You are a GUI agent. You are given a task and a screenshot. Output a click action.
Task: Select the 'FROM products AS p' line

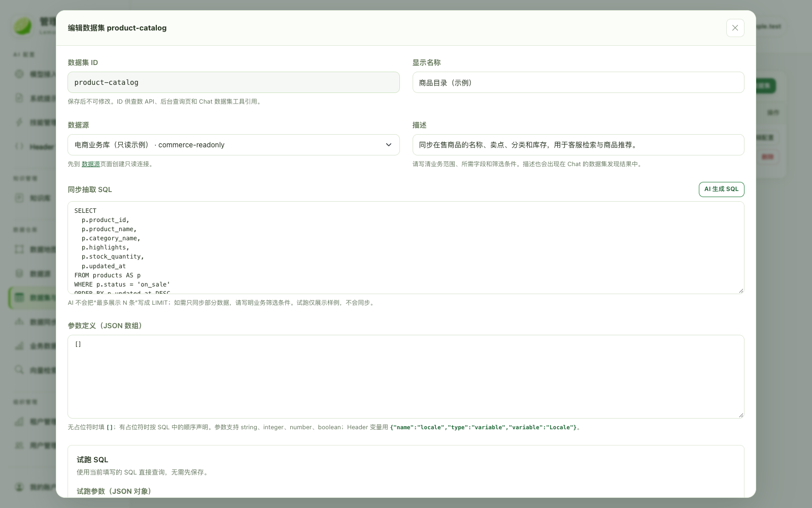pyautogui.click(x=108, y=275)
